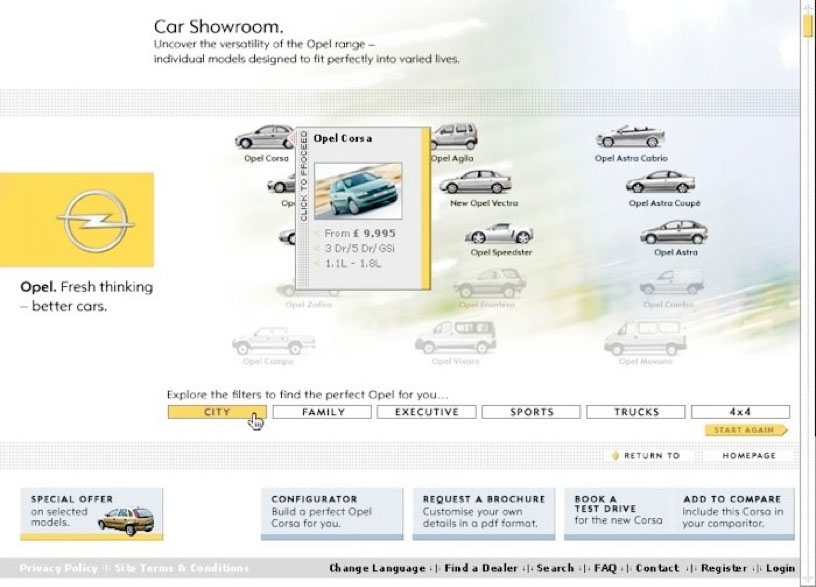Open the Corsa photo in the popup

coord(358,191)
